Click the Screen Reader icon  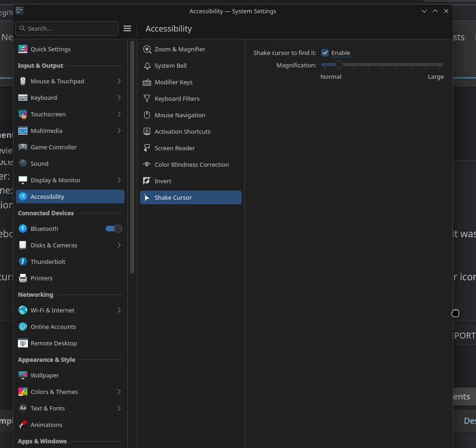(147, 148)
